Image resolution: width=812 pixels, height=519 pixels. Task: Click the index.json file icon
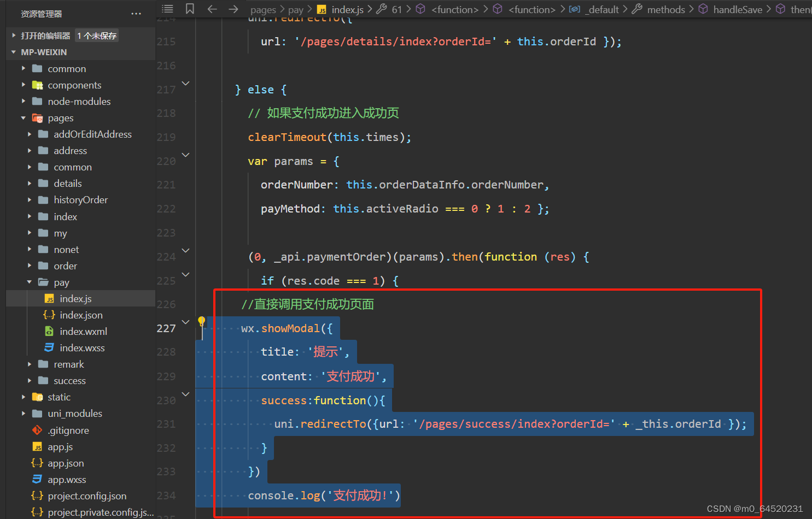point(49,315)
